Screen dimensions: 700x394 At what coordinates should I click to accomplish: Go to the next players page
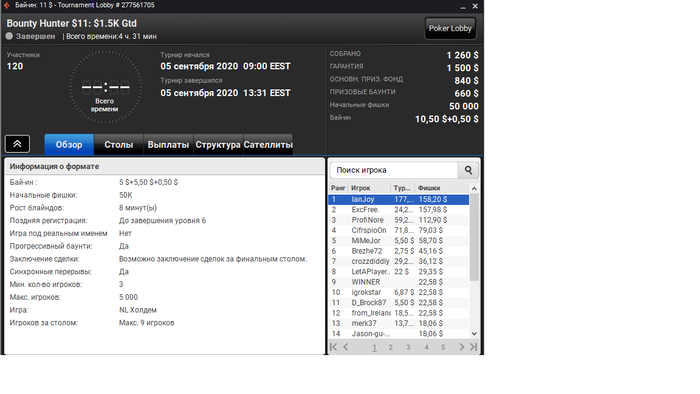pyautogui.click(x=462, y=347)
